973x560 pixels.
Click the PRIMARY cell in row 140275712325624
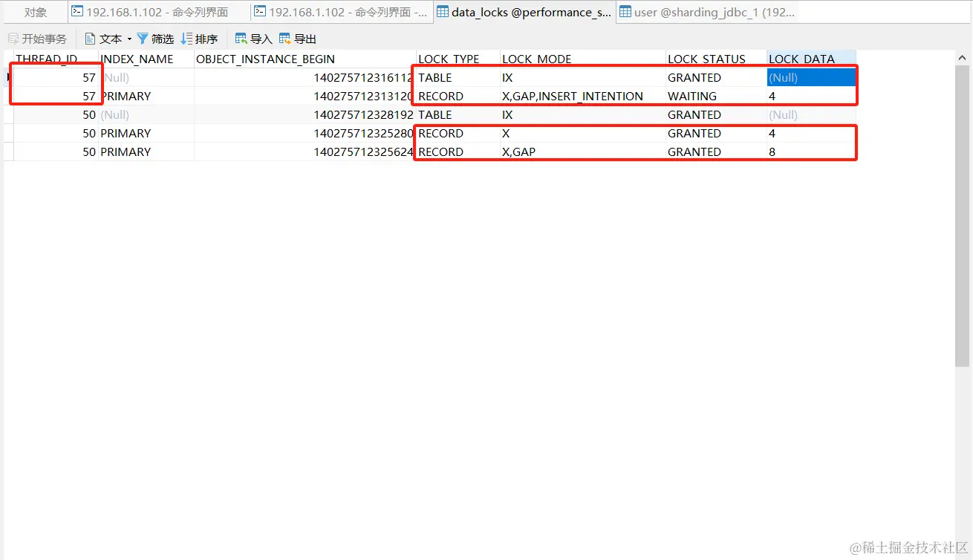[146, 152]
